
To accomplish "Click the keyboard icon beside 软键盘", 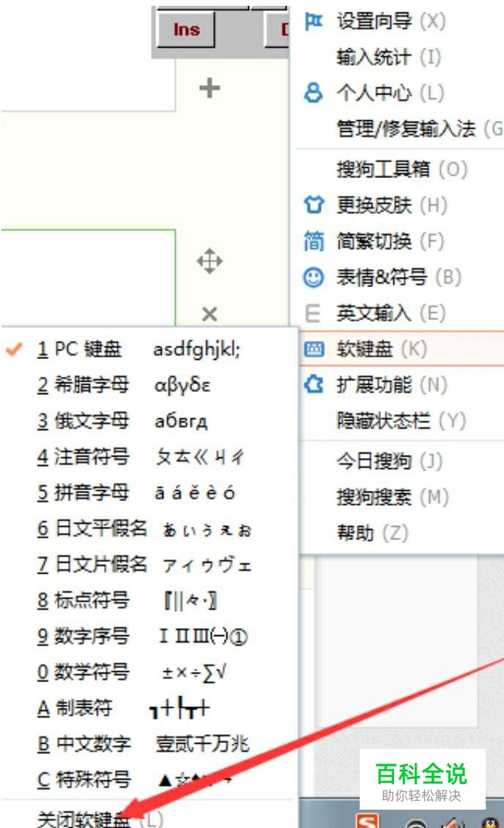I will (314, 349).
